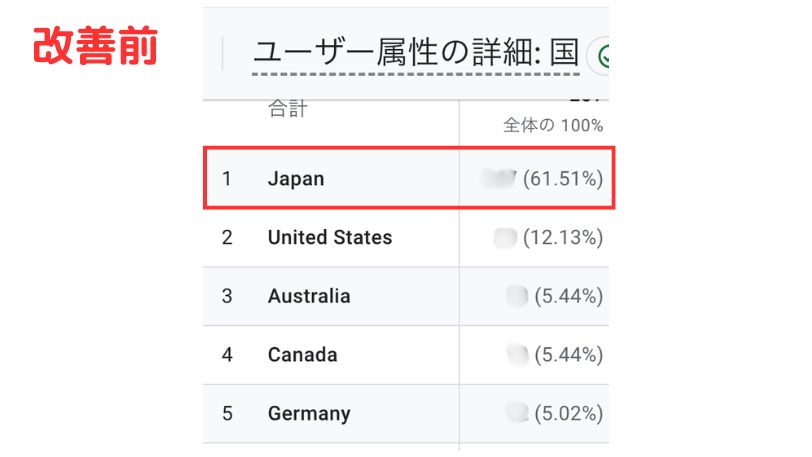Click rank number 3 beside Australia

click(x=227, y=296)
